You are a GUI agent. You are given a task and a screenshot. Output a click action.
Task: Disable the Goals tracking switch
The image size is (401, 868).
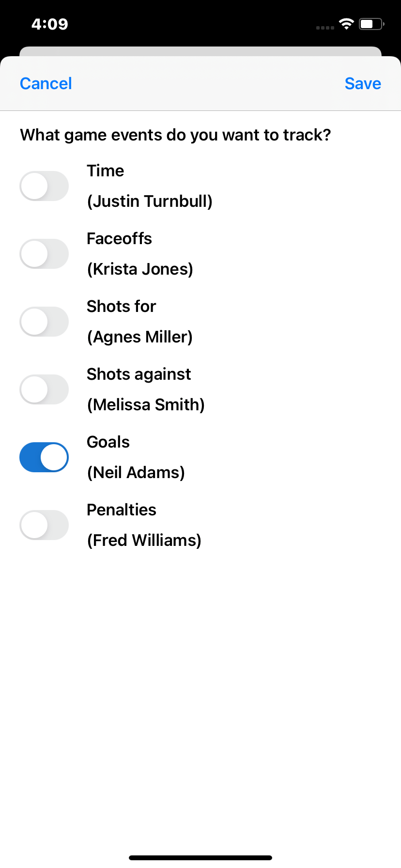[44, 457]
